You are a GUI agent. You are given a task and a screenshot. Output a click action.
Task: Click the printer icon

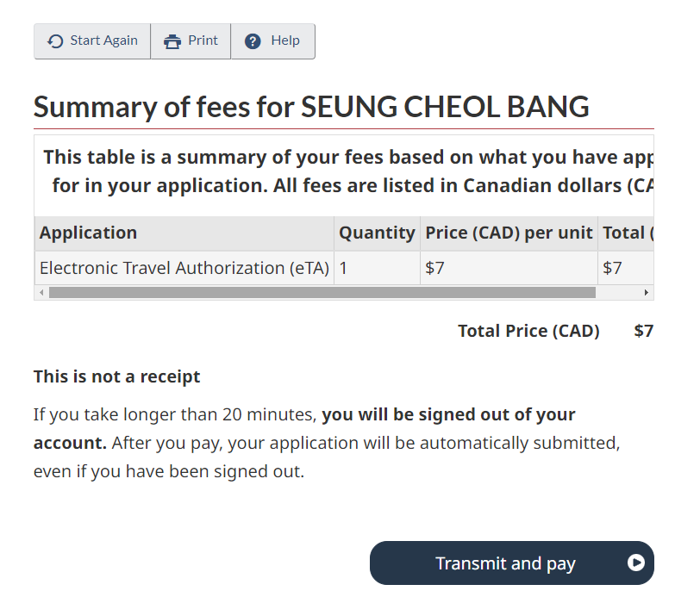tap(172, 41)
